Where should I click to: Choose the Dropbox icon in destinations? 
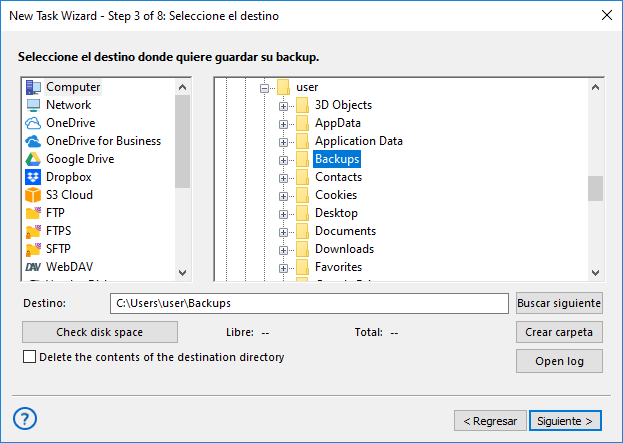(x=33, y=177)
